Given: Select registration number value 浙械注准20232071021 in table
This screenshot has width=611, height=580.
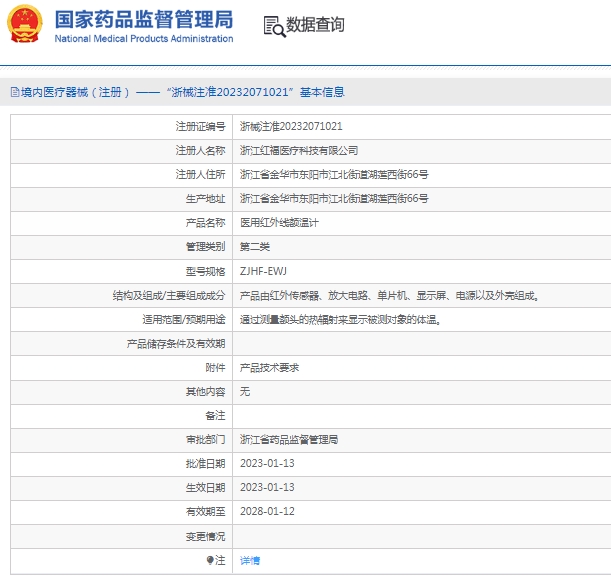Looking at the screenshot, I should [x=291, y=126].
